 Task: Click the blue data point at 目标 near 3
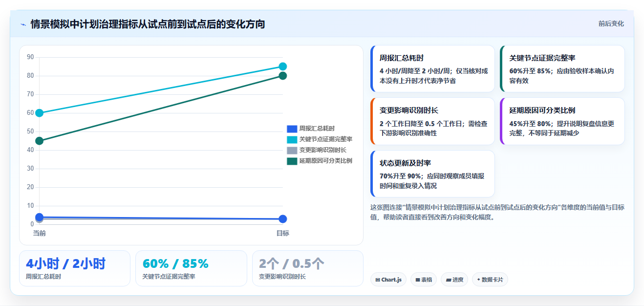click(x=283, y=219)
